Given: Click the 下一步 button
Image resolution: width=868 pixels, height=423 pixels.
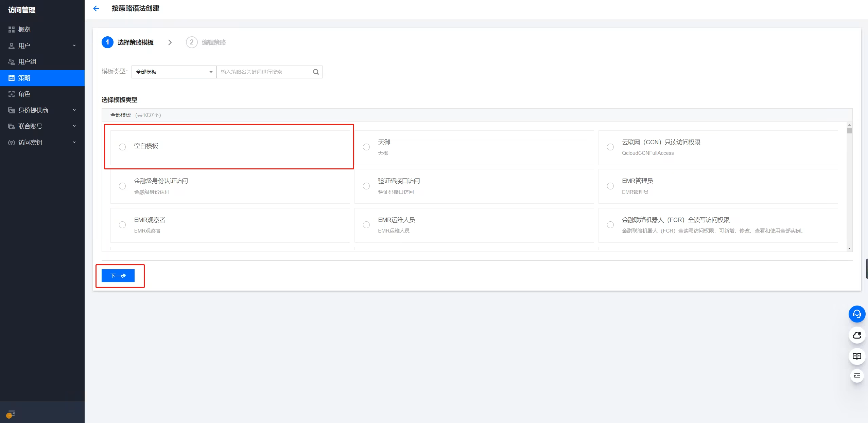Looking at the screenshot, I should [x=118, y=276].
